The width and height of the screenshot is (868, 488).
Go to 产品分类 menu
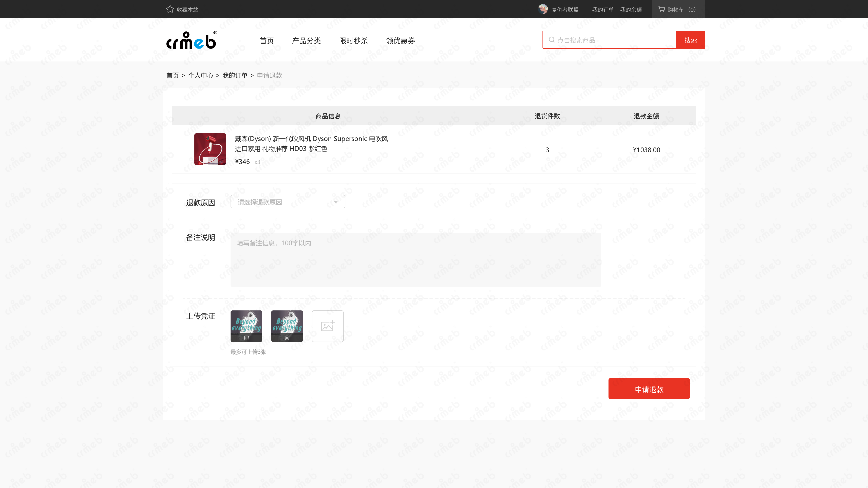click(306, 41)
